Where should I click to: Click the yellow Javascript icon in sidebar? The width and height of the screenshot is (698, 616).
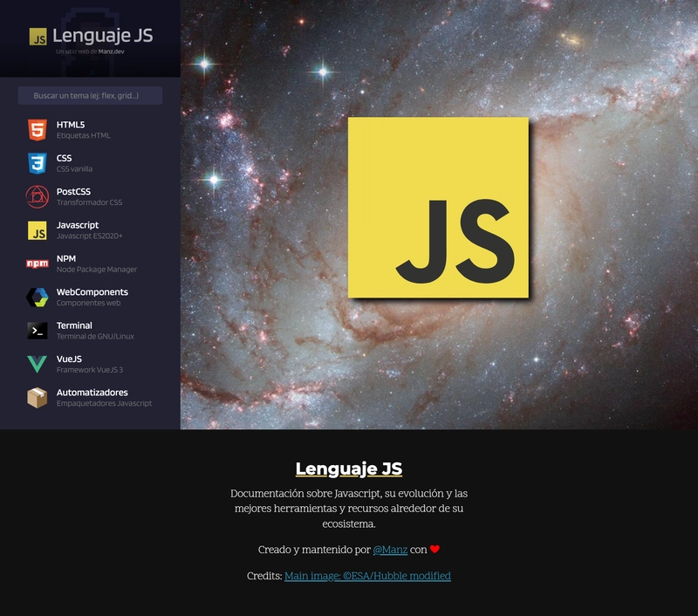click(x=37, y=229)
